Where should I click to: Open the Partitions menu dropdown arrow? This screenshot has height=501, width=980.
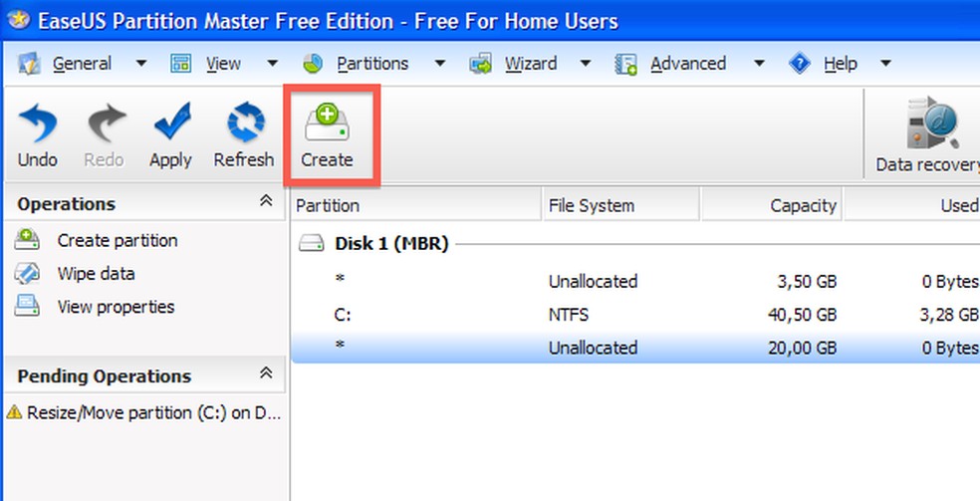point(439,64)
